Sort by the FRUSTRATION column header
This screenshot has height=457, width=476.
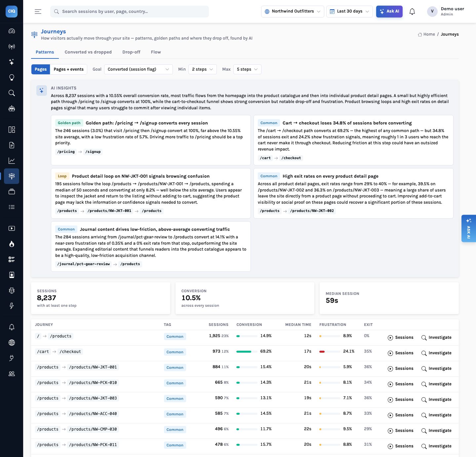click(x=333, y=325)
